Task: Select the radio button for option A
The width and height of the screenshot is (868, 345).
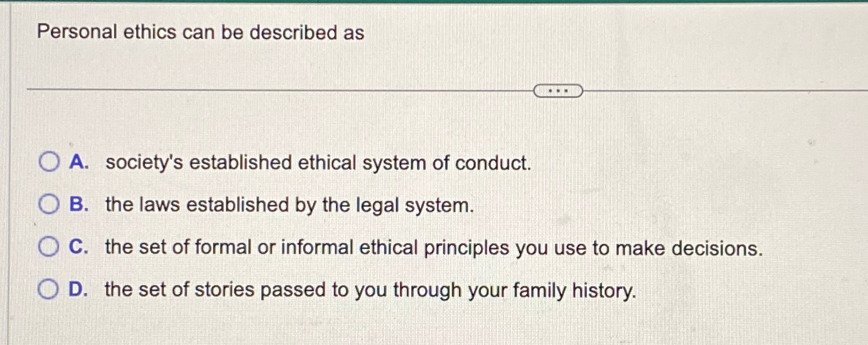Action: [x=49, y=162]
